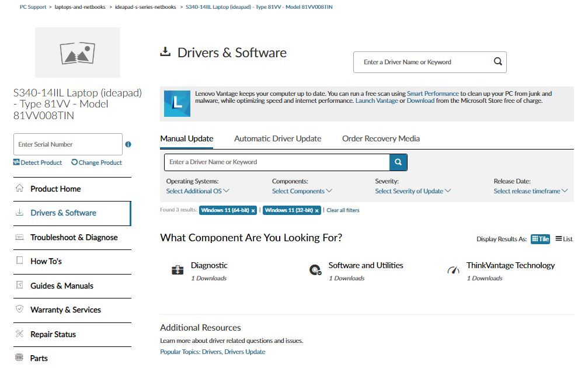This screenshot has height=368, width=588.
Task: Remove the Windows 11 (32-bit) filter
Action: pyautogui.click(x=317, y=211)
